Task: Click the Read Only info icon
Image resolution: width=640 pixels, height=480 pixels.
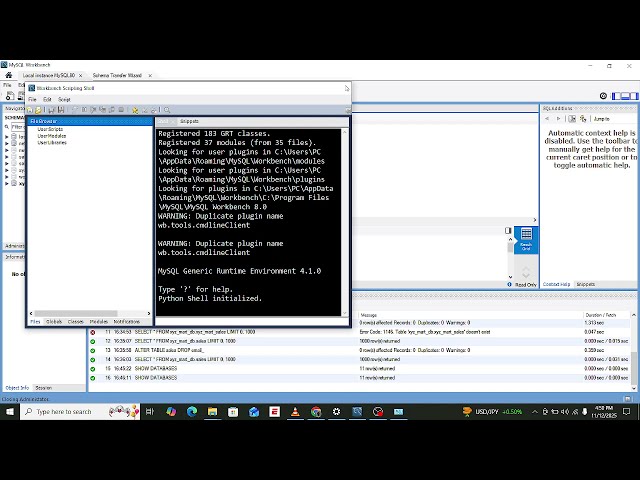Action: pyautogui.click(x=509, y=284)
